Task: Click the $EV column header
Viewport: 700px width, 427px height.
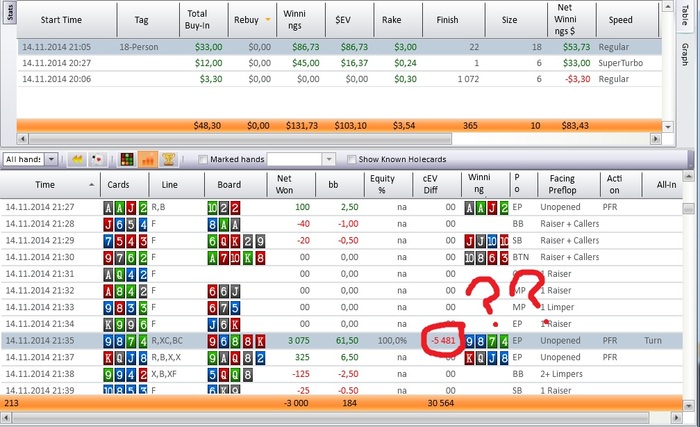Action: [343, 20]
